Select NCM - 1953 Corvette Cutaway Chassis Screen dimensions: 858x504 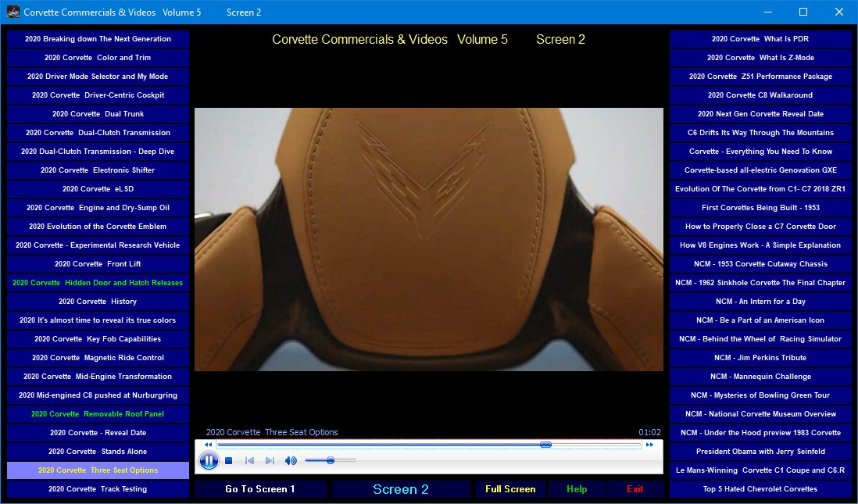coord(760,264)
